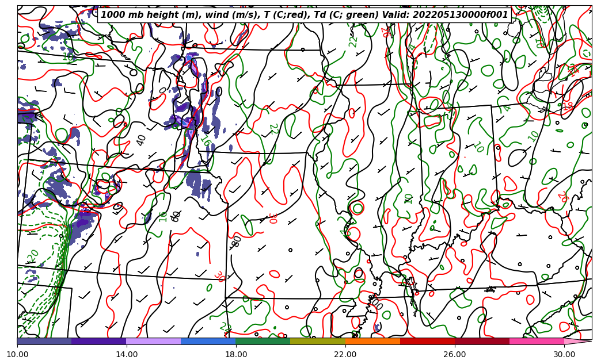Screen dimensions: 597x364
Task: Pick the blue 16–18 colorbar segment
Action: click(x=208, y=342)
